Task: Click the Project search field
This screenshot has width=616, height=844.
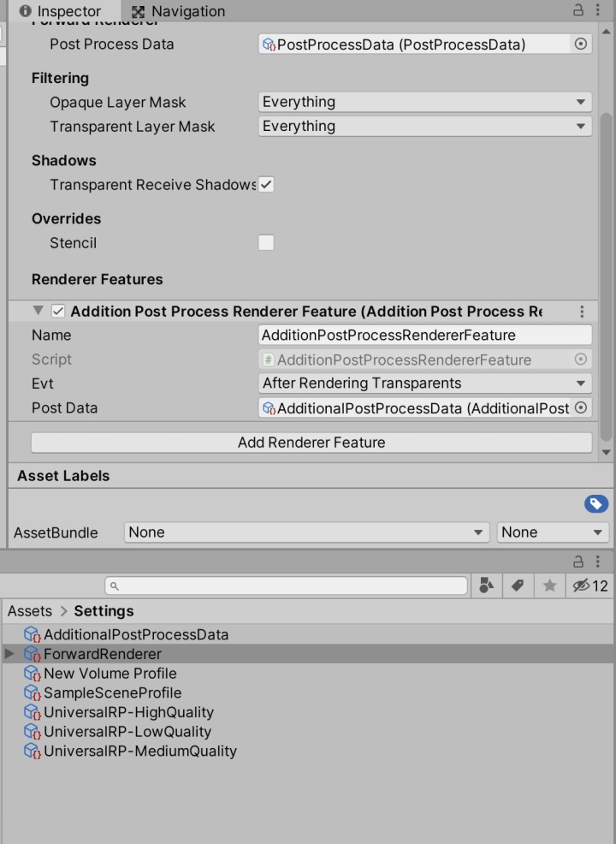Action: (x=287, y=585)
